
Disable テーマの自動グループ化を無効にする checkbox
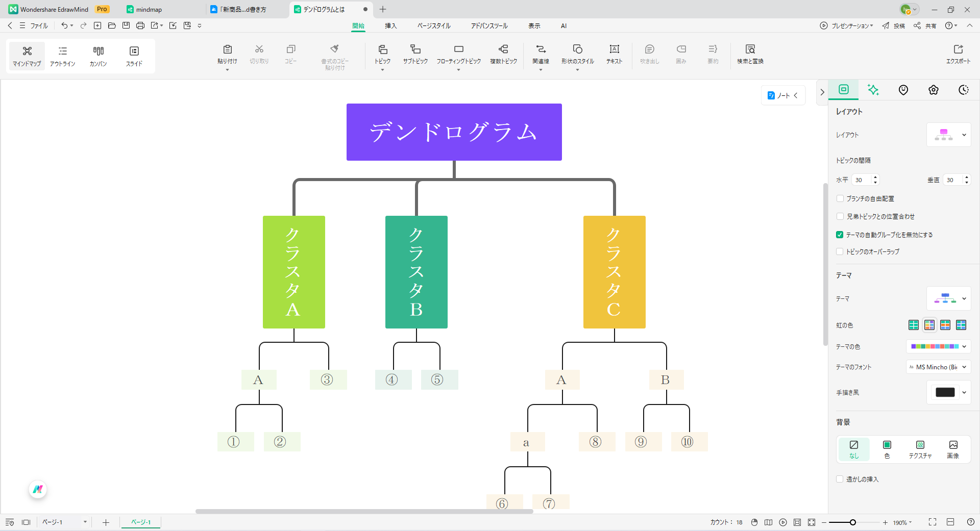coord(840,235)
